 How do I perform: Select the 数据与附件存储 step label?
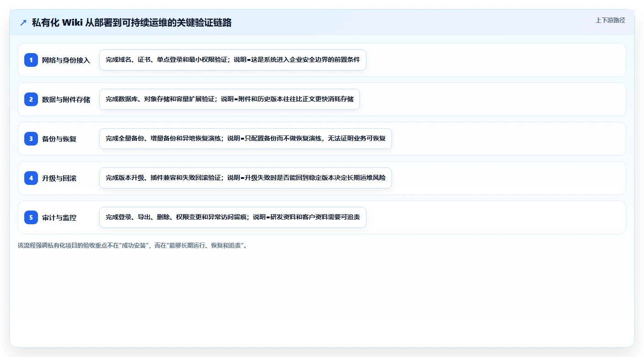66,99
